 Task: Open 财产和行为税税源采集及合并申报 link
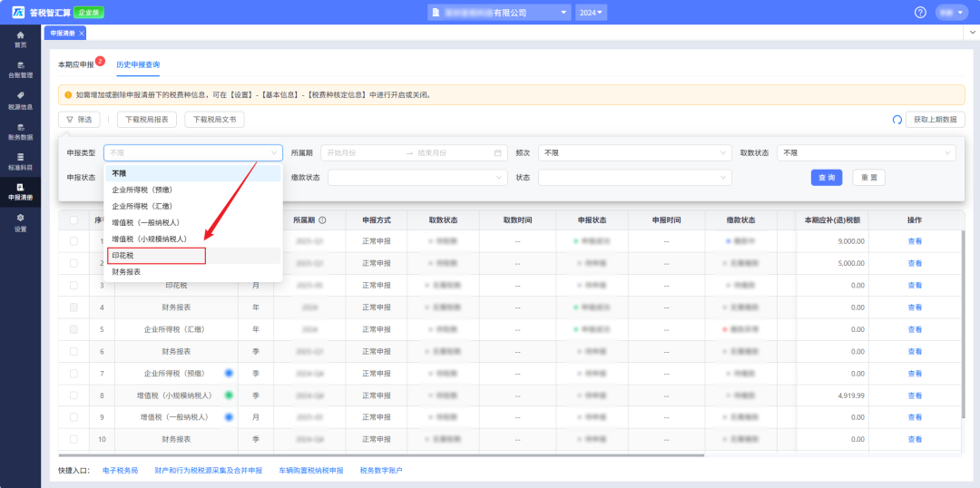point(208,470)
